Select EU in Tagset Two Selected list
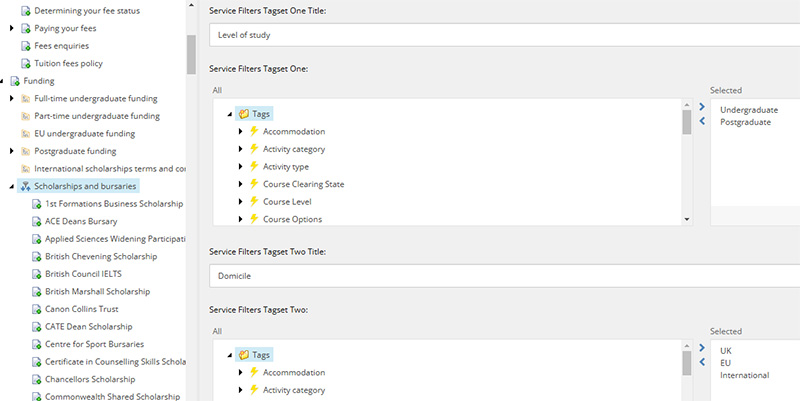This screenshot has width=800, height=401. point(726,363)
